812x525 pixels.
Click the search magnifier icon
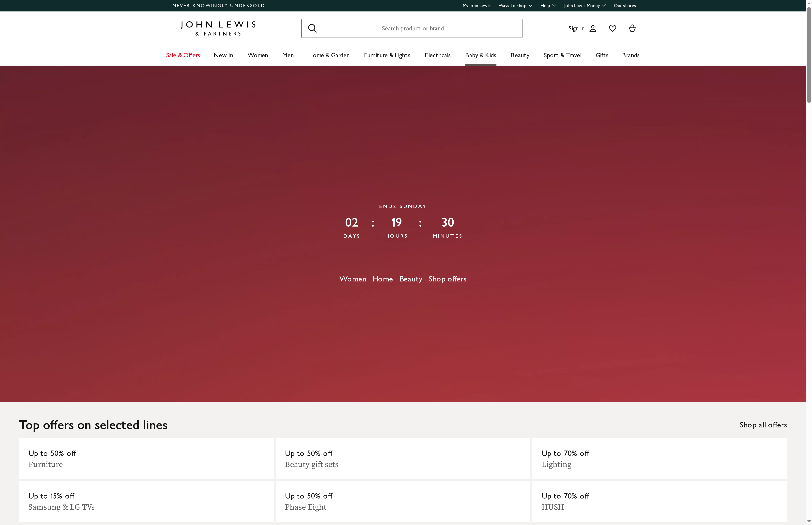click(x=312, y=28)
